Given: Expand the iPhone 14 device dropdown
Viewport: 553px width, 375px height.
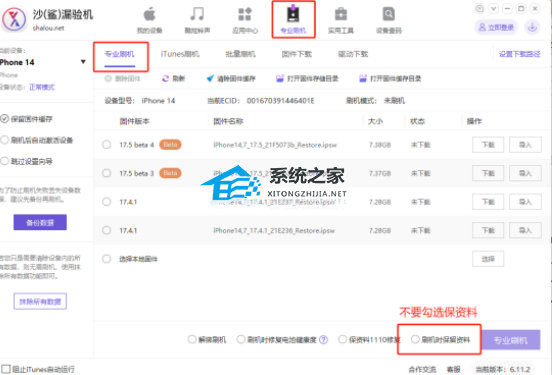Looking at the screenshot, I should pos(83,62).
